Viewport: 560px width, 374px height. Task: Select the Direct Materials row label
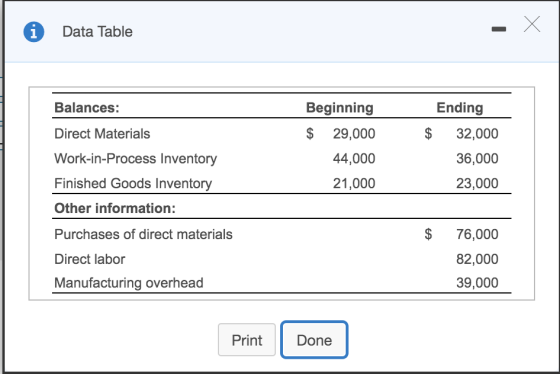(102, 134)
